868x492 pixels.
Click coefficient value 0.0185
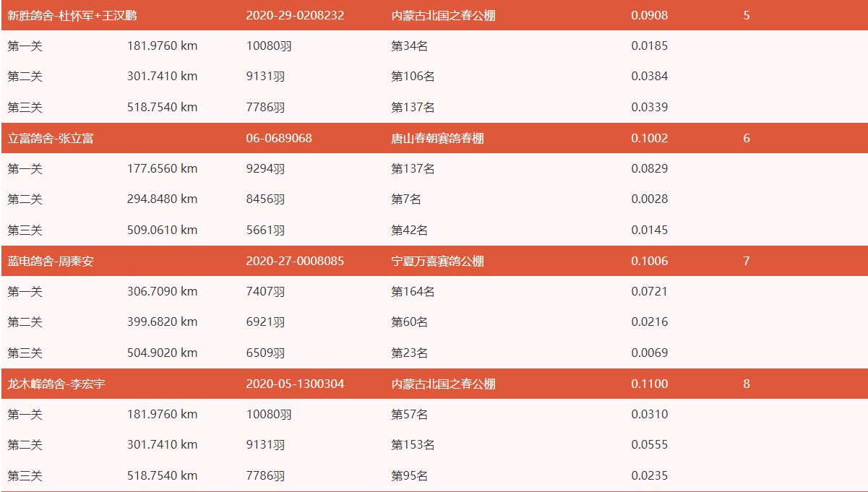pyautogui.click(x=650, y=46)
